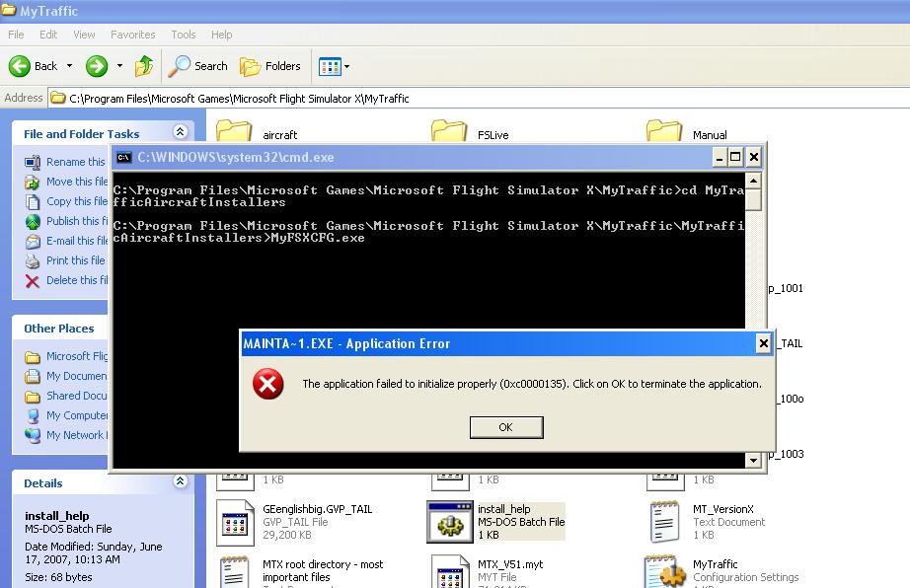Close the cmd.exe window
Image resolution: width=910 pixels, height=588 pixels.
[753, 157]
